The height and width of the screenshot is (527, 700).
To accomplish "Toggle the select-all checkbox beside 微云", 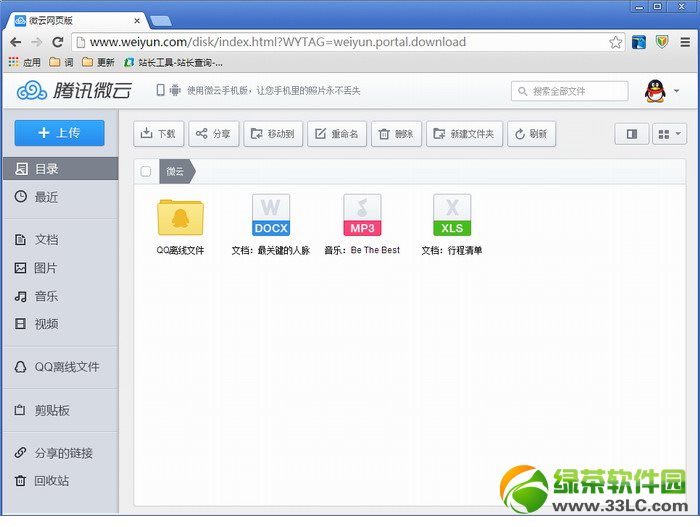I will pos(146,171).
